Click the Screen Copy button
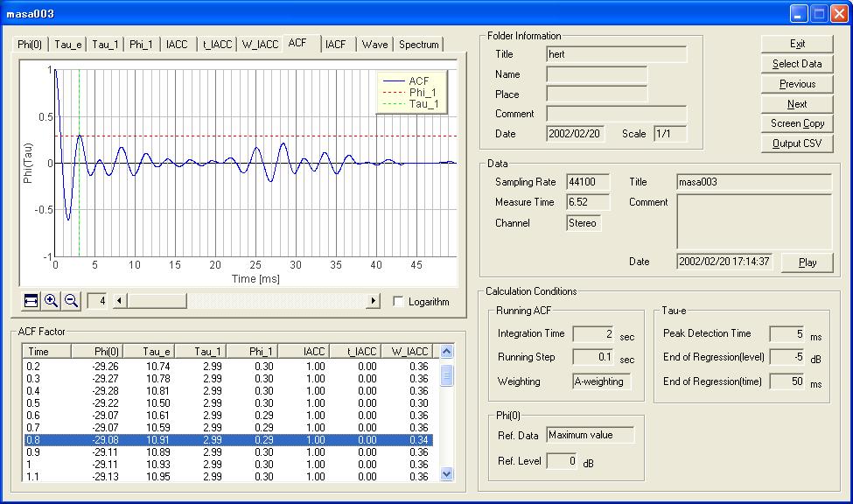853x504 pixels. [x=797, y=123]
